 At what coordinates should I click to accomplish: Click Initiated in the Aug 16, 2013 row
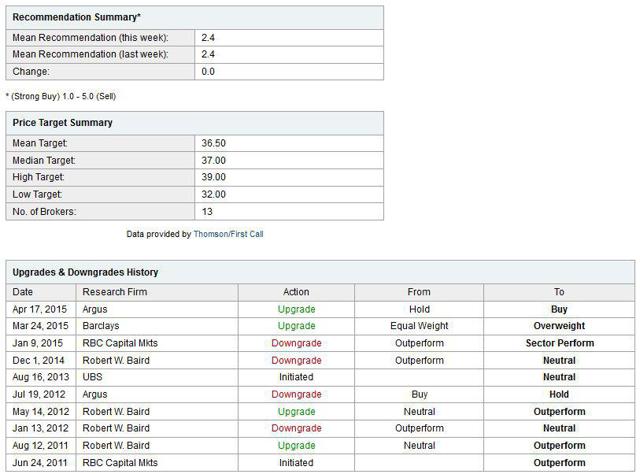point(296,377)
